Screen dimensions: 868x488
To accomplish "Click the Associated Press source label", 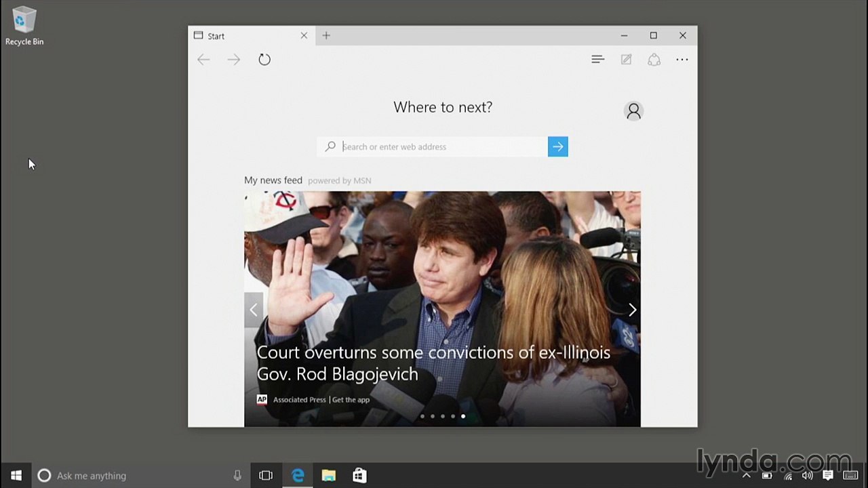I will [300, 400].
